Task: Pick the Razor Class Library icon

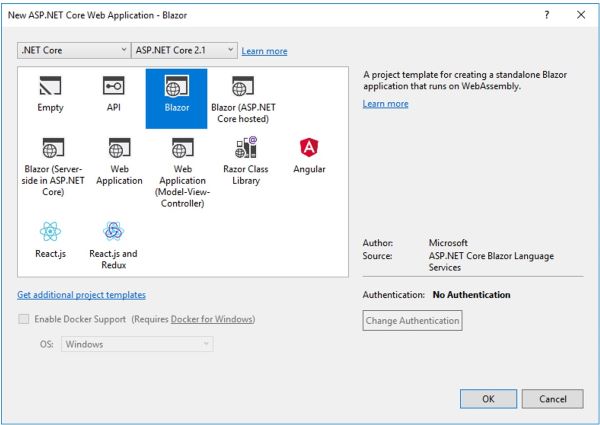Action: pyautogui.click(x=246, y=147)
